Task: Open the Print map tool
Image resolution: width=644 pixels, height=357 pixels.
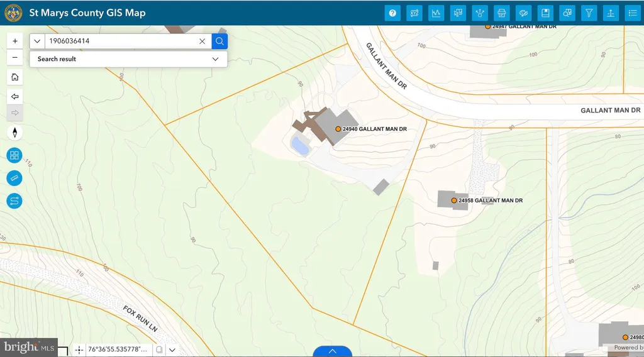Action: (x=501, y=13)
